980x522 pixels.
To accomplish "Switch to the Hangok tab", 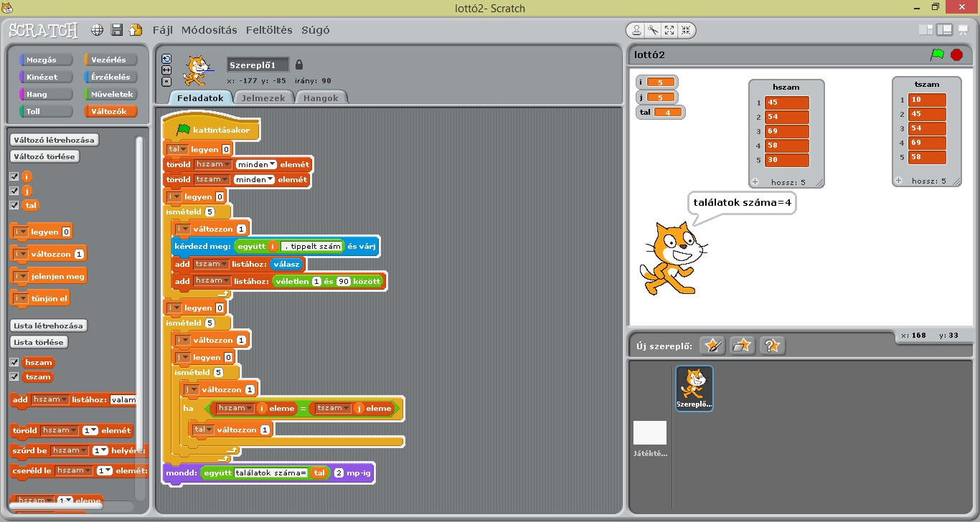I will (321, 98).
